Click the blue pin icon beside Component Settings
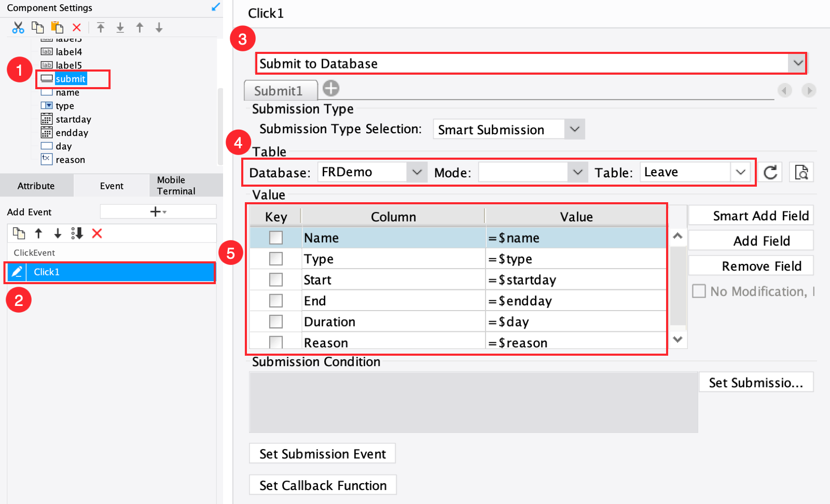 (216, 7)
